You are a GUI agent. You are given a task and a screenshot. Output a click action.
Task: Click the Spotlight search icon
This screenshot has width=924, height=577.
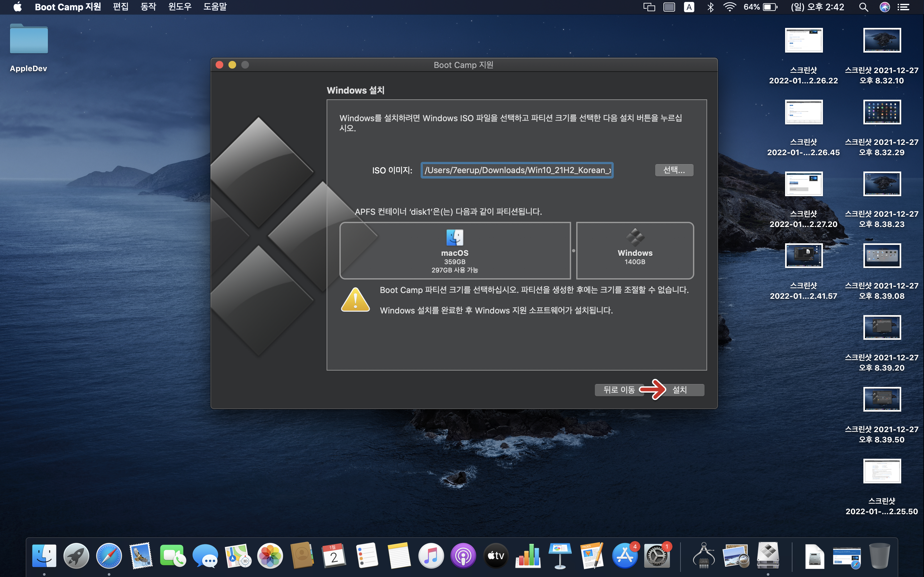pyautogui.click(x=864, y=7)
